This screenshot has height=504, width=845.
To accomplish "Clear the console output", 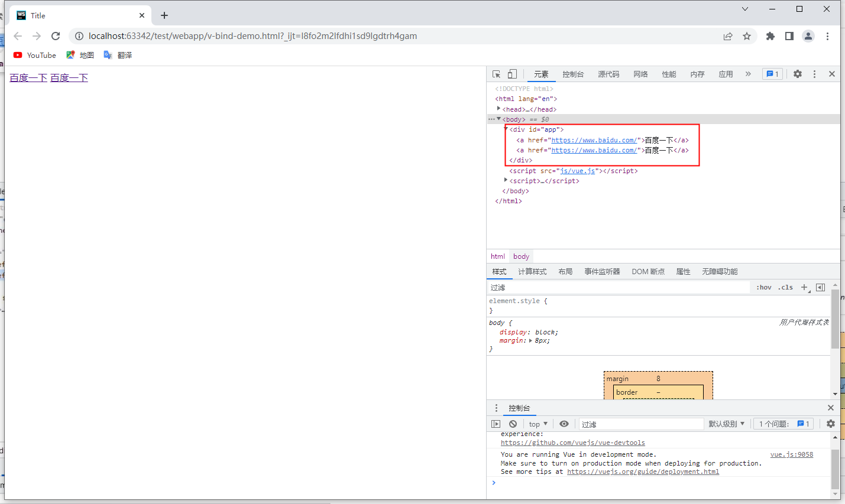I will (x=513, y=424).
